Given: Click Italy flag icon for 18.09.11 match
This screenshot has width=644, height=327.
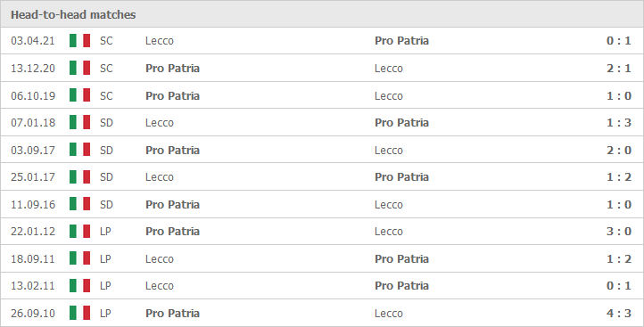Looking at the screenshot, I should [79, 259].
